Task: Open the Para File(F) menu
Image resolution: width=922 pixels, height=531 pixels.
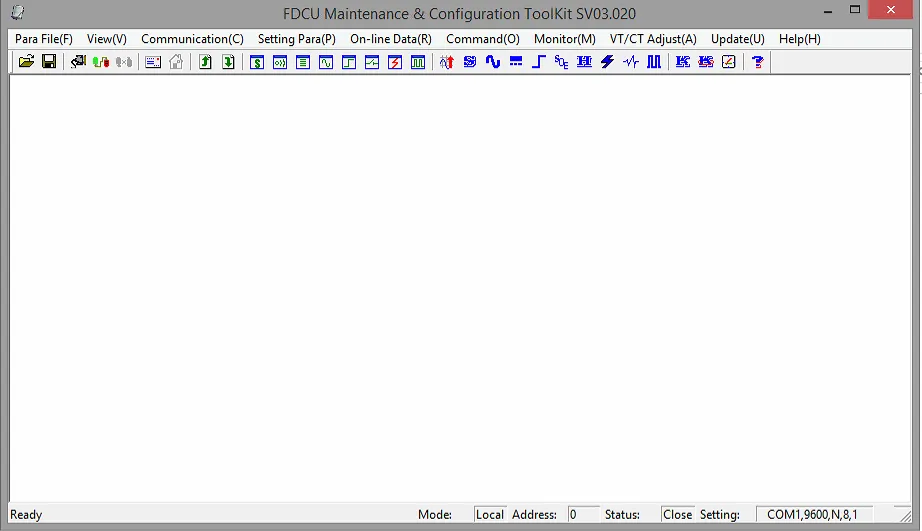Action: pos(44,39)
